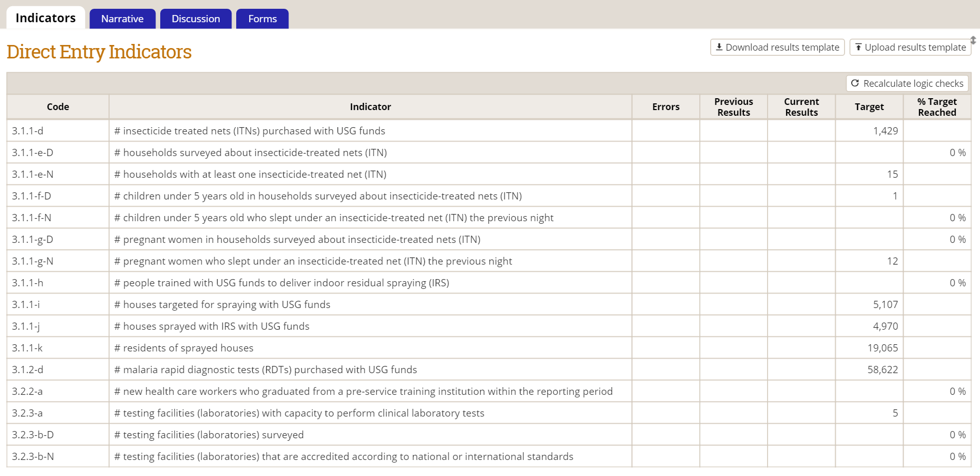The width and height of the screenshot is (980, 476).
Task: Select indicator '# children under 5 years old in households'
Action: tap(318, 196)
